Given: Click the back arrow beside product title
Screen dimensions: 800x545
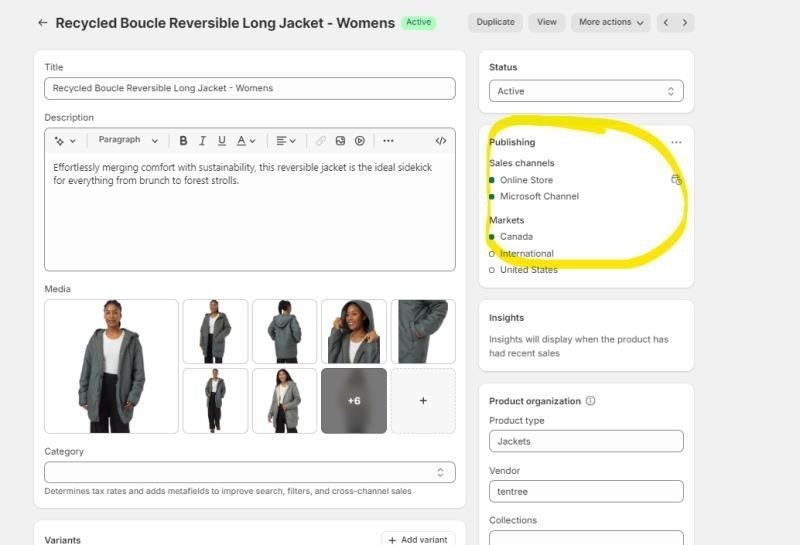Looking at the screenshot, I should coord(42,22).
